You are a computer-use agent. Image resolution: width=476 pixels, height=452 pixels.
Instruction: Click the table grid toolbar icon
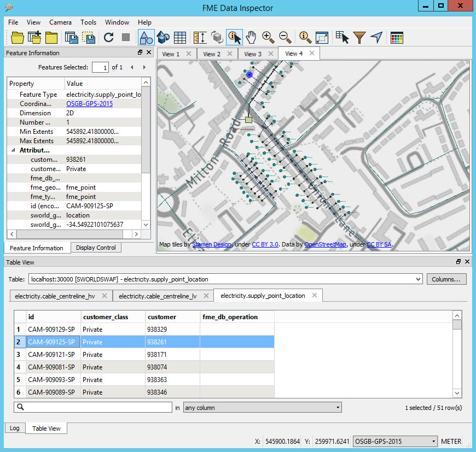pyautogui.click(x=180, y=38)
